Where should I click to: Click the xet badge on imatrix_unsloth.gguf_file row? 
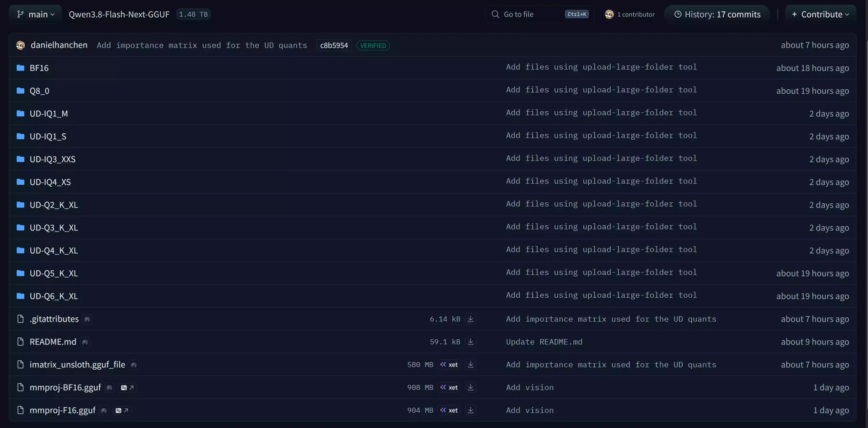click(x=449, y=365)
